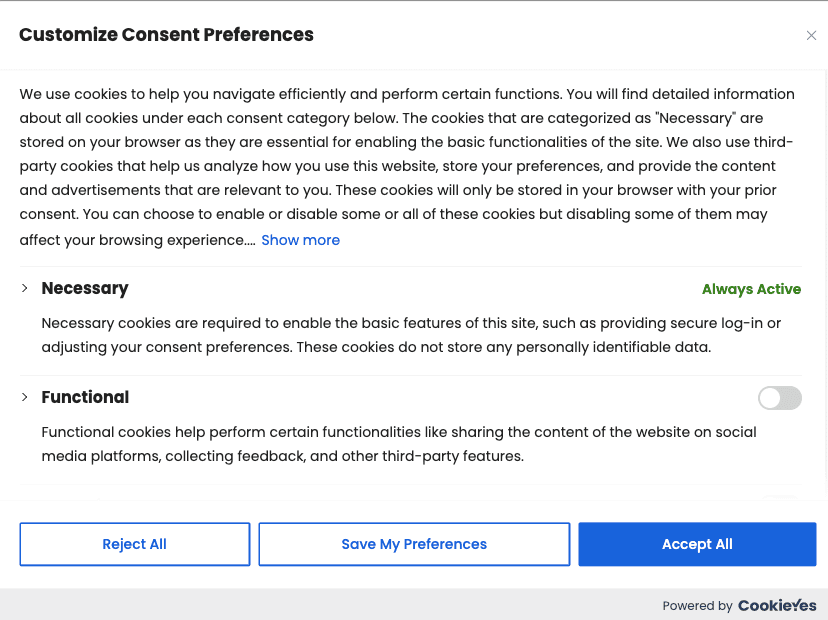Viewport: 828px width, 620px height.
Task: Click the CookieYes logo
Action: pos(777,605)
